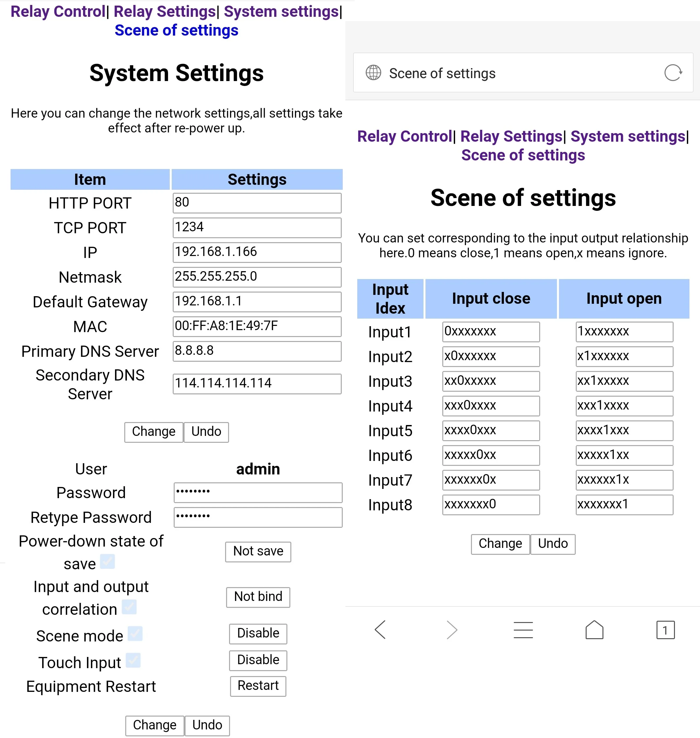The image size is (700, 738).
Task: Toggle the Input and output correlation checkbox
Action: pos(129,607)
